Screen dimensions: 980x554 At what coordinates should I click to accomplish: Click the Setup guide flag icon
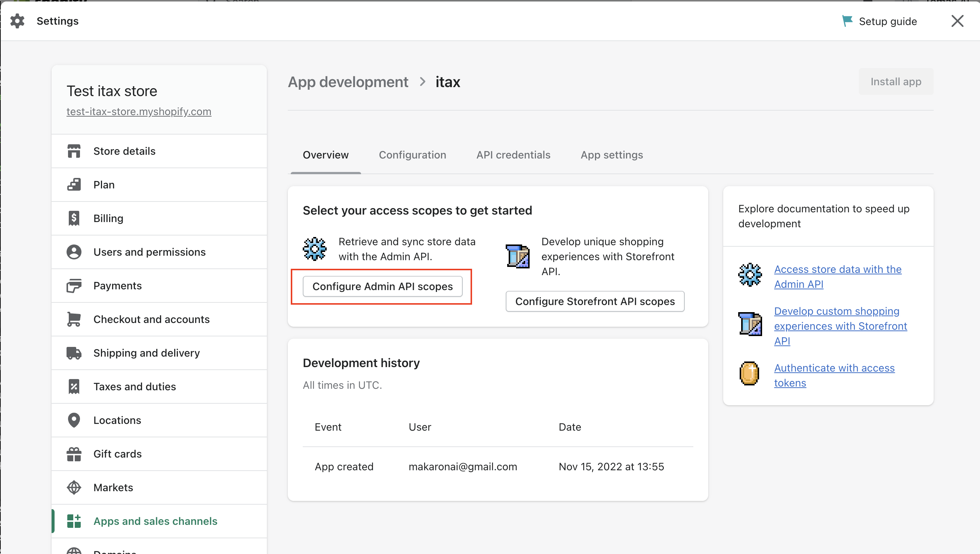[847, 21]
